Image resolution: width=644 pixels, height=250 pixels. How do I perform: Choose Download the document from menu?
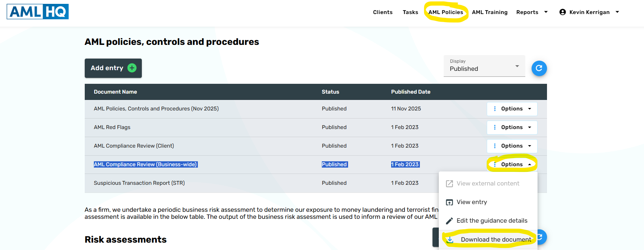[496, 239]
